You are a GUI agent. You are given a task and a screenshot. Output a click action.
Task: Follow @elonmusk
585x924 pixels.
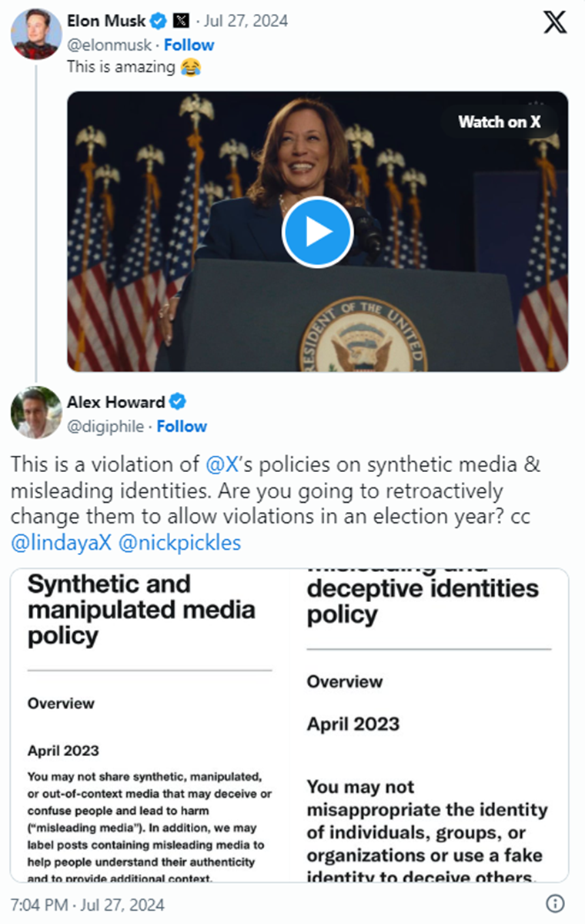click(x=189, y=45)
